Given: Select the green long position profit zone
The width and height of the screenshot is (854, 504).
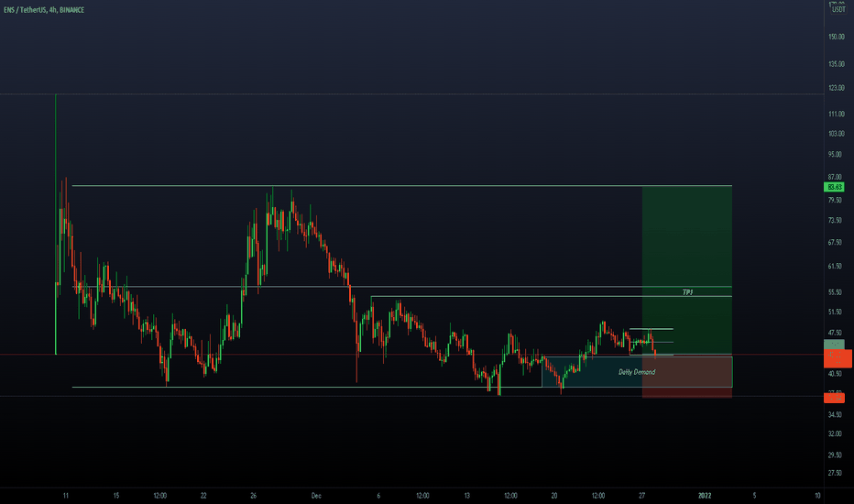Looking at the screenshot, I should [687, 269].
